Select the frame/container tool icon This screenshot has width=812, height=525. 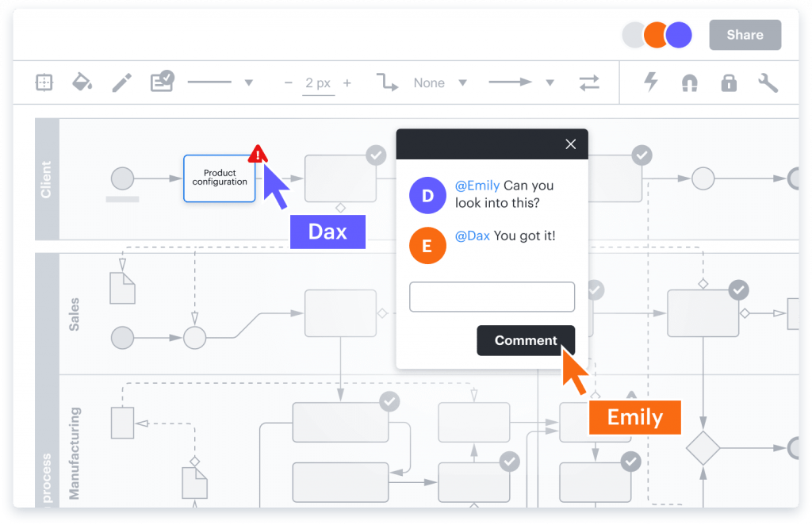(x=44, y=82)
